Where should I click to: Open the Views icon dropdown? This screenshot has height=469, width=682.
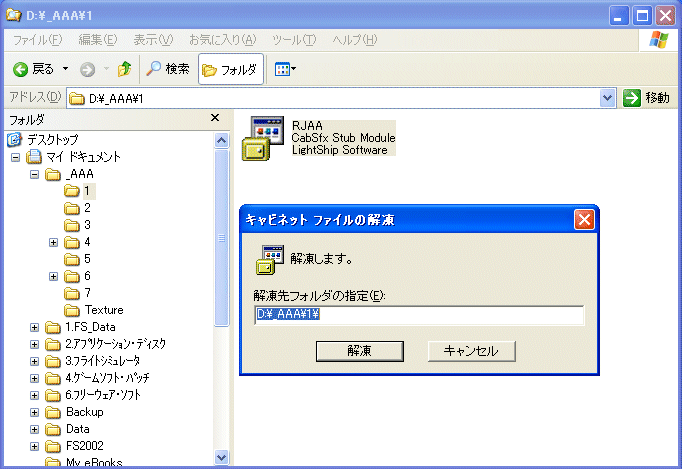coord(285,69)
